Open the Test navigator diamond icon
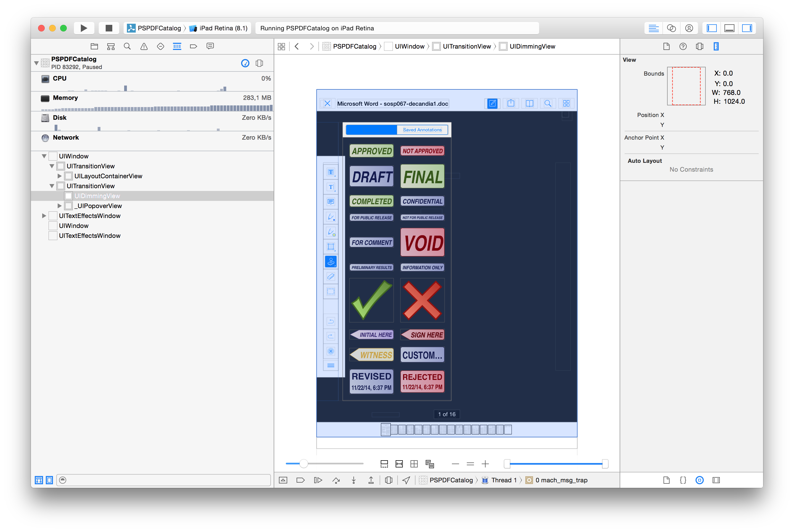This screenshot has height=532, width=794. point(161,46)
